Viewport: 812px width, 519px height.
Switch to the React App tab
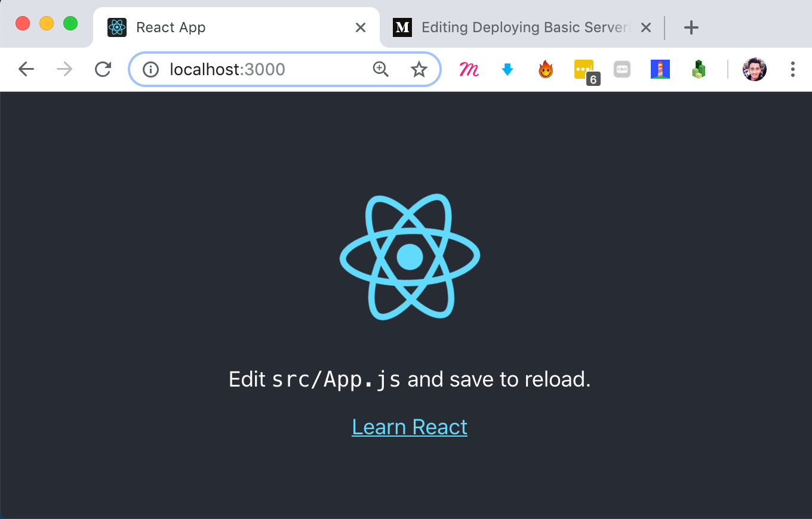tap(209, 27)
